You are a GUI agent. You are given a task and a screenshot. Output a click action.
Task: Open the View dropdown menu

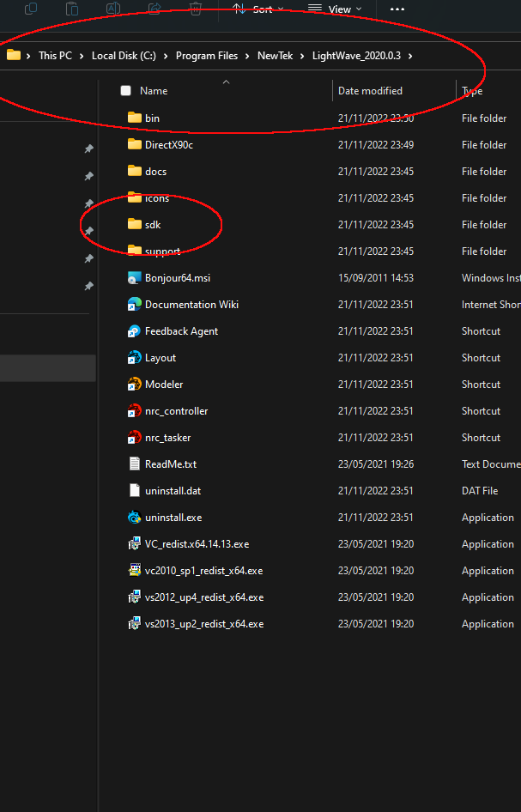(x=335, y=9)
